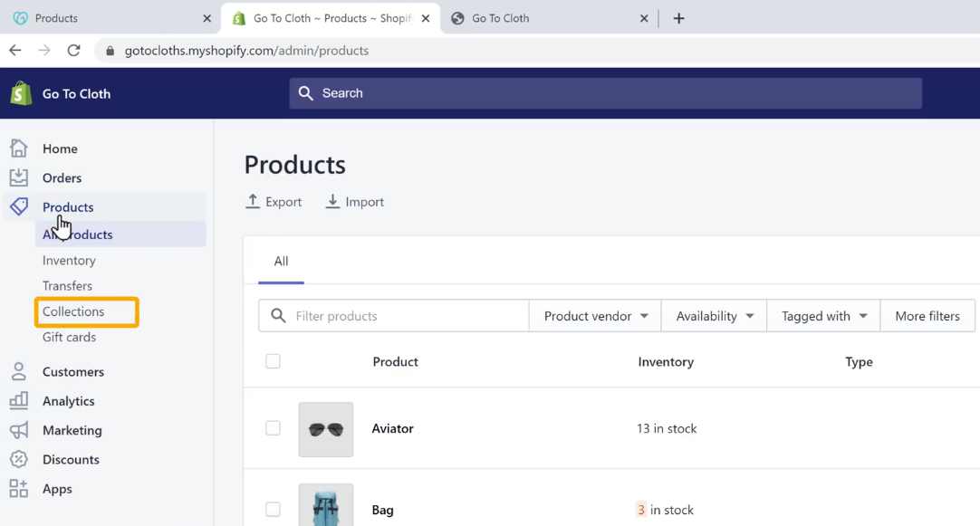Click the Orders inbox icon in sidebar
Image resolution: width=980 pixels, height=526 pixels.
click(x=19, y=177)
